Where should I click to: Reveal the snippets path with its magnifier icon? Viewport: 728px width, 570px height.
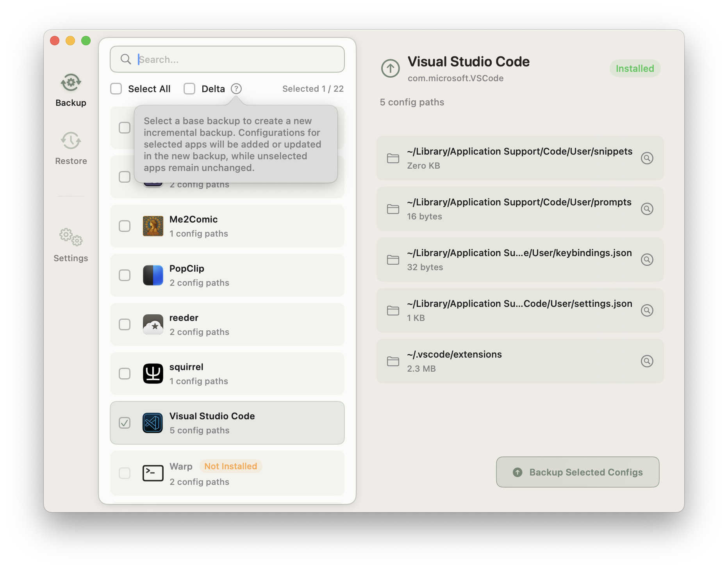pos(647,158)
